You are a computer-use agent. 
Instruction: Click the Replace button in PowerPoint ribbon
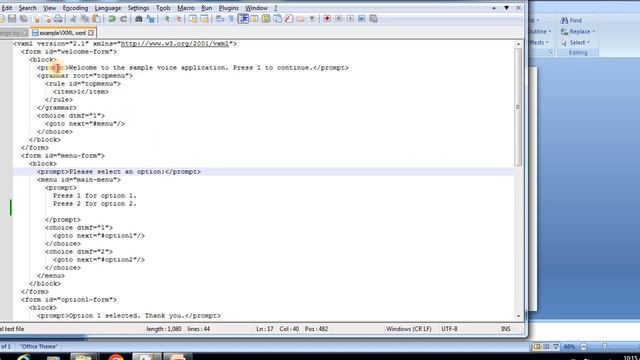coord(575,31)
